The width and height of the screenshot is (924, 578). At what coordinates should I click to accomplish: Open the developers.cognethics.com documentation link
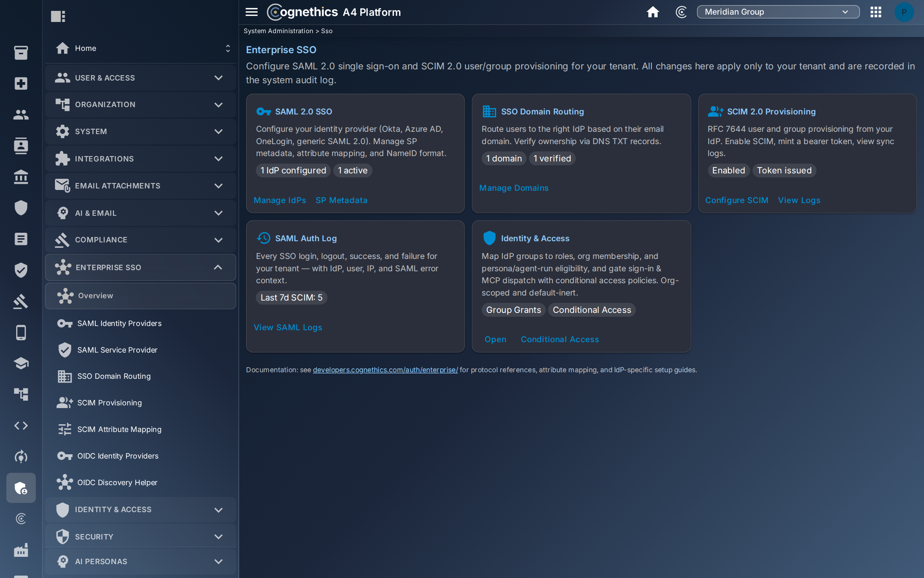tap(385, 370)
